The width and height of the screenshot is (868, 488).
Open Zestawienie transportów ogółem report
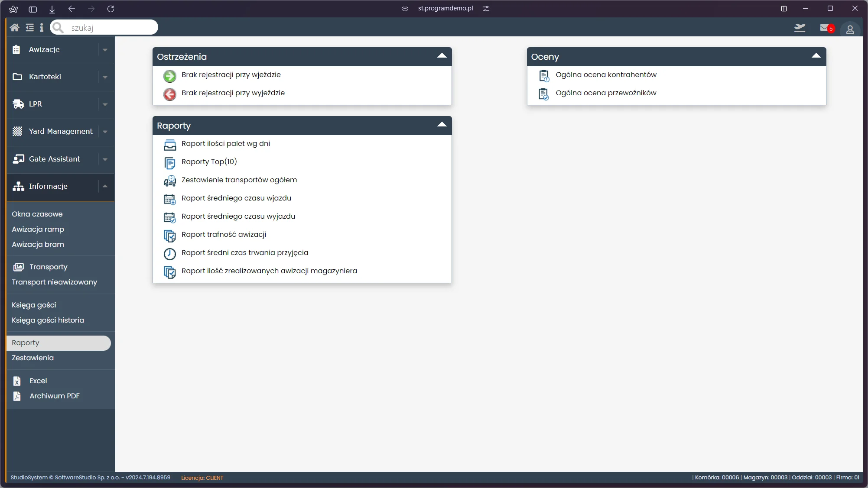[x=239, y=180]
